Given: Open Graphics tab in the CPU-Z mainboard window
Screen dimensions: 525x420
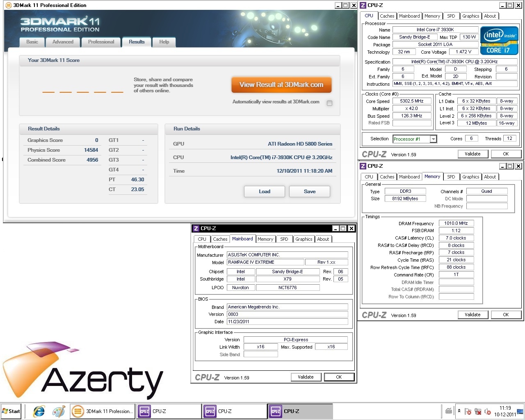Looking at the screenshot, I should [304, 239].
